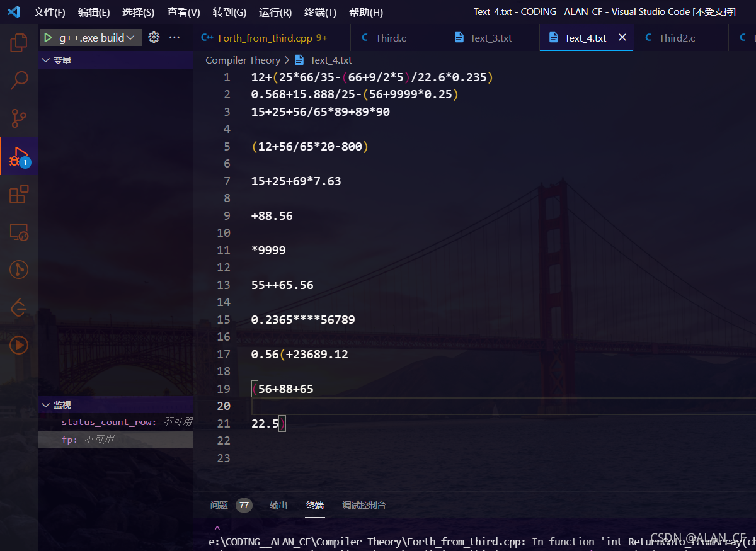
Task: Click text (12+56/65*20-800) on line 5
Action: pos(309,147)
